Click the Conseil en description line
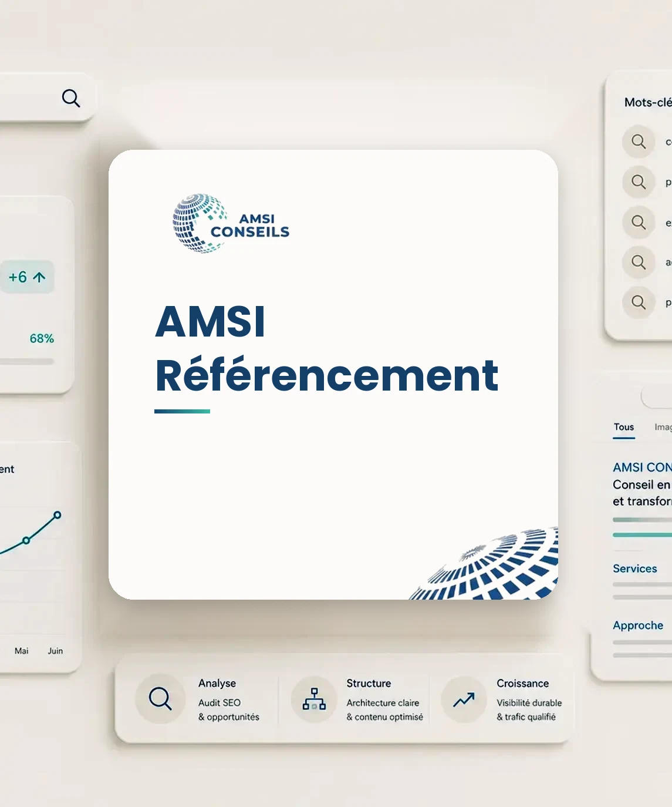This screenshot has height=807, width=672. 642,485
